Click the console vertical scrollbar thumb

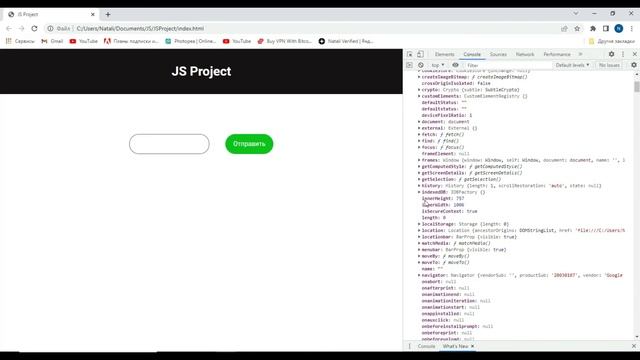click(x=637, y=87)
